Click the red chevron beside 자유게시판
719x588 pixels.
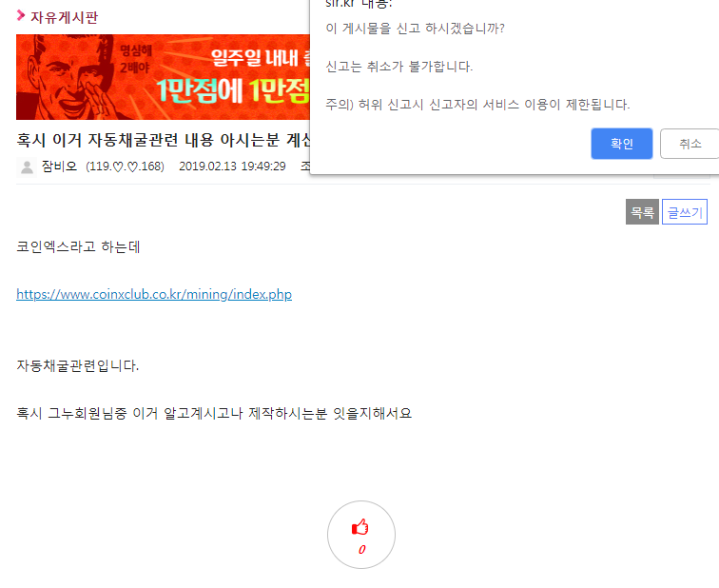(20, 15)
